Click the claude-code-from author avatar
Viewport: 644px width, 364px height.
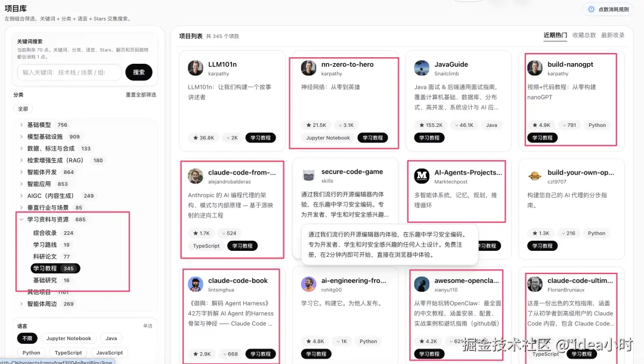[196, 176]
